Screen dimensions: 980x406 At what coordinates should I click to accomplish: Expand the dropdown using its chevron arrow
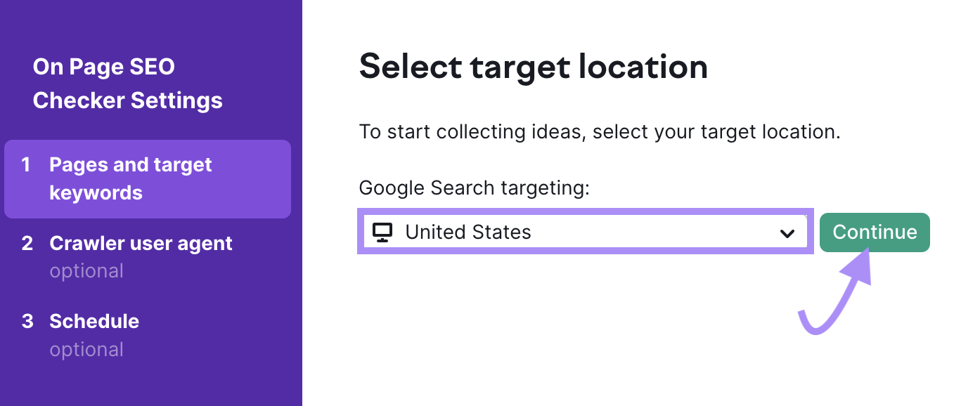787,233
